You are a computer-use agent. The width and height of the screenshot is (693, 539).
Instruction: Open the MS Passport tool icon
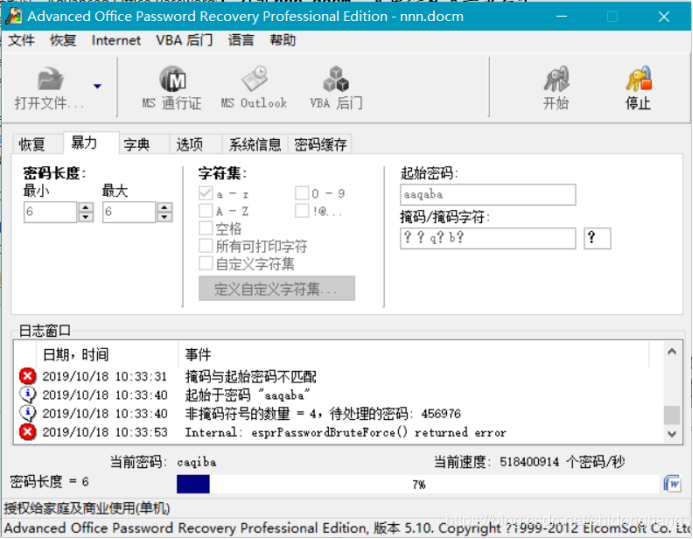tap(172, 80)
